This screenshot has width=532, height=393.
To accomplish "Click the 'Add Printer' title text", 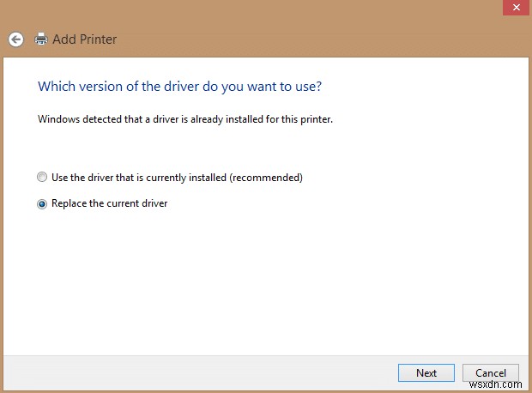I will (x=85, y=39).
